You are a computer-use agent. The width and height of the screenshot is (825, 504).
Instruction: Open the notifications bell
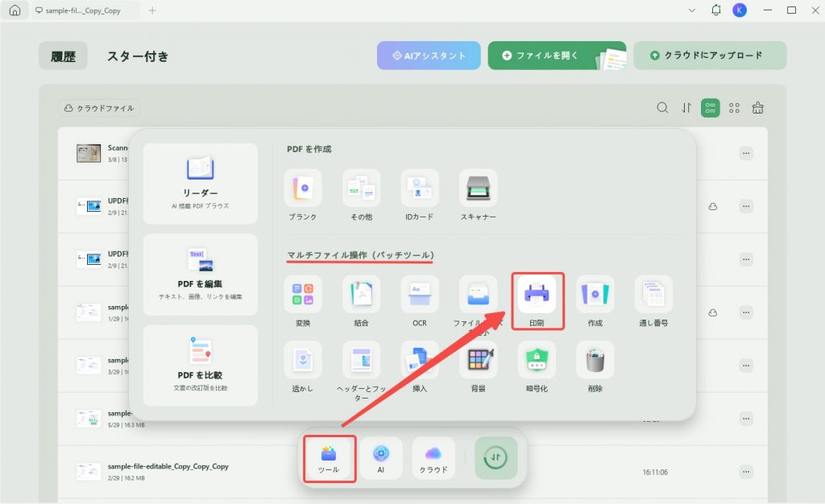click(x=716, y=10)
